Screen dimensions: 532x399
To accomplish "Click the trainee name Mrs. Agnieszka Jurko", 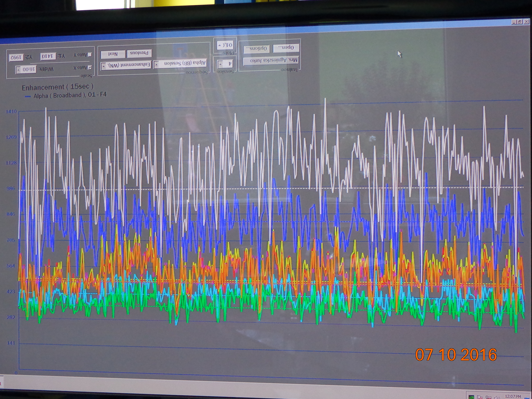I will coord(271,61).
